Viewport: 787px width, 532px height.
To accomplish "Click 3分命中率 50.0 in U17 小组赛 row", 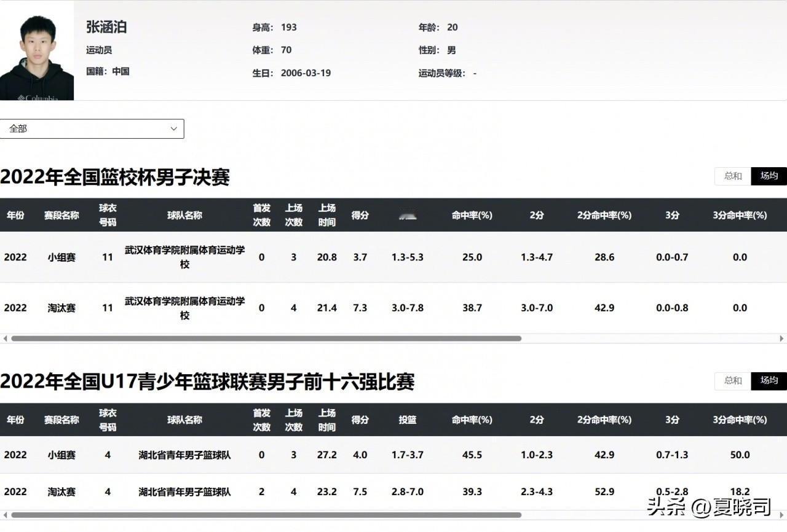I will (x=740, y=455).
